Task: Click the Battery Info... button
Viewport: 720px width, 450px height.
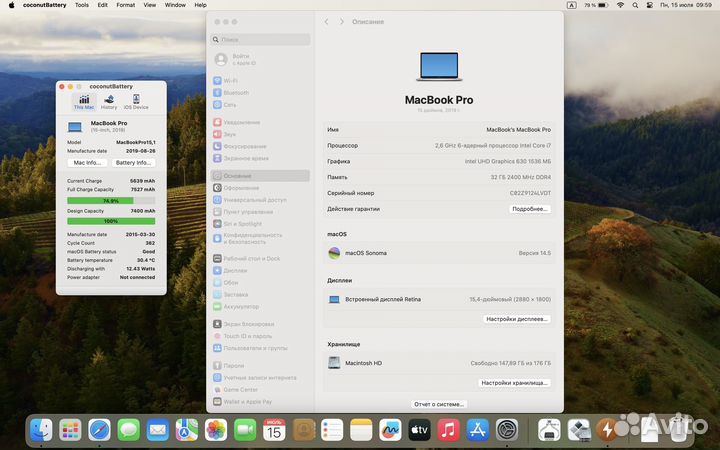Action: click(x=133, y=163)
